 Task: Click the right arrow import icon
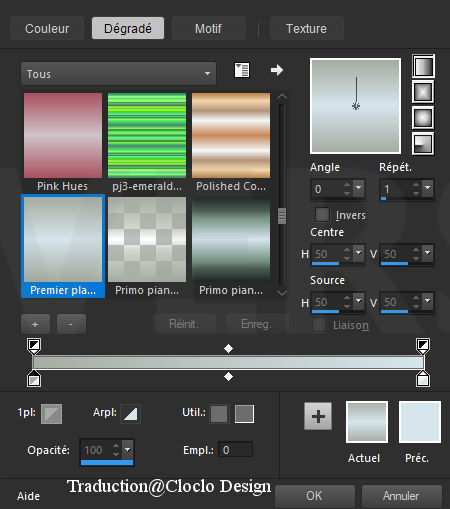(x=277, y=70)
